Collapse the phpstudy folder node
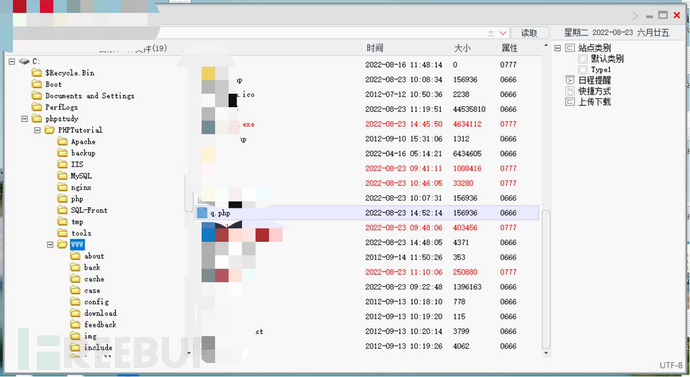 (25, 119)
